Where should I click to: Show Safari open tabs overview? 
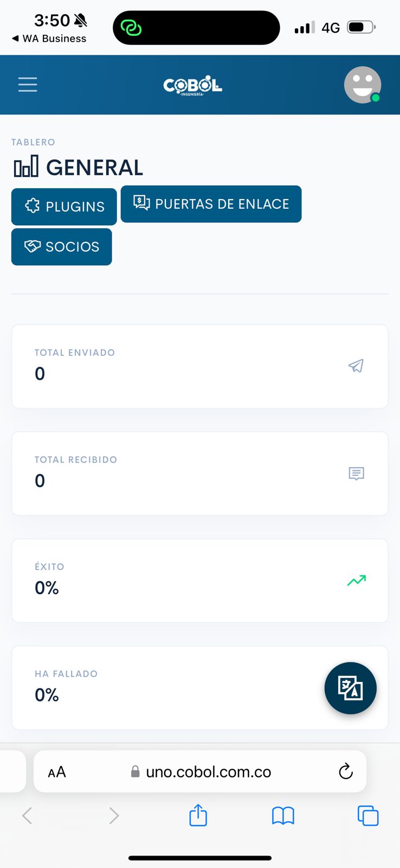coord(368,815)
